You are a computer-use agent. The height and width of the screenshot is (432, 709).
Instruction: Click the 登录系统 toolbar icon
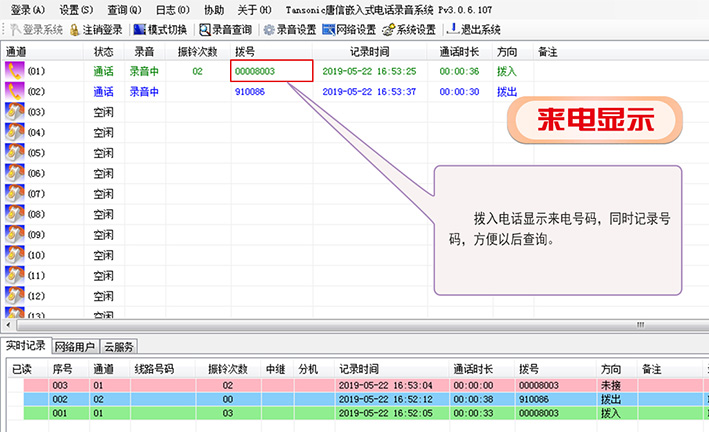[x=14, y=30]
